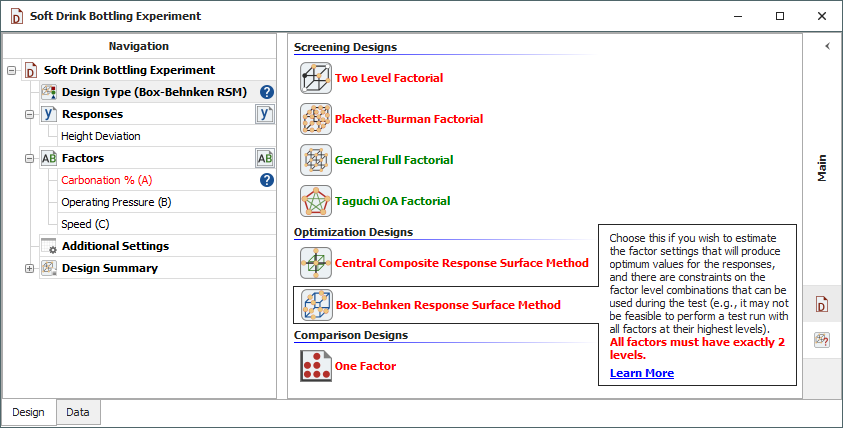The image size is (843, 428).
Task: Collapse the Soft Drink Bottling Experiment root node
Action: click(11, 70)
